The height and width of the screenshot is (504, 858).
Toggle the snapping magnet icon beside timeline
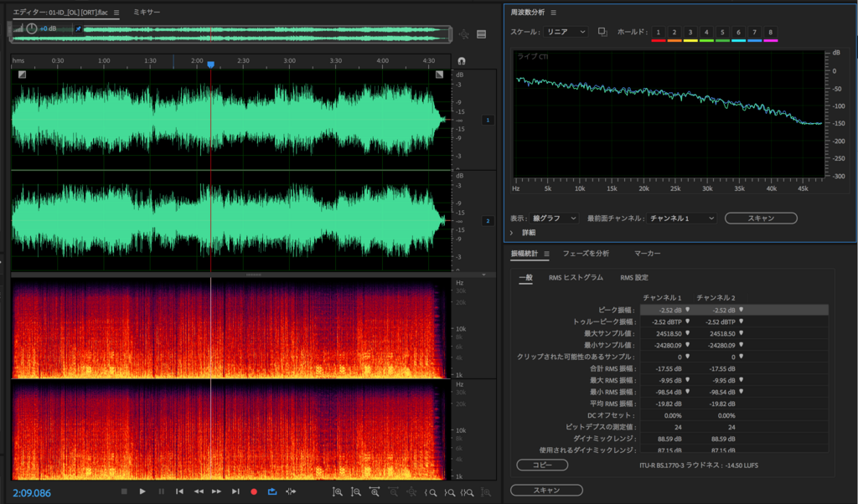tap(462, 60)
